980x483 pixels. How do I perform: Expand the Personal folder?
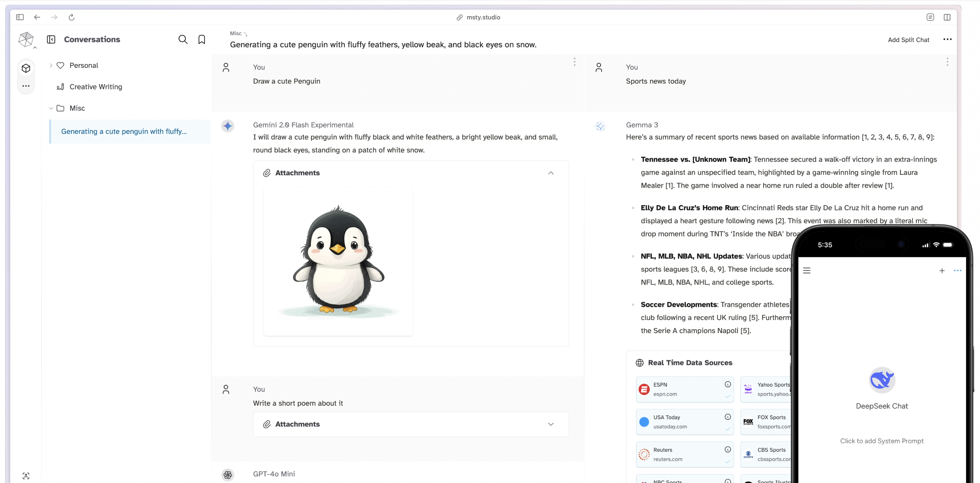(51, 65)
